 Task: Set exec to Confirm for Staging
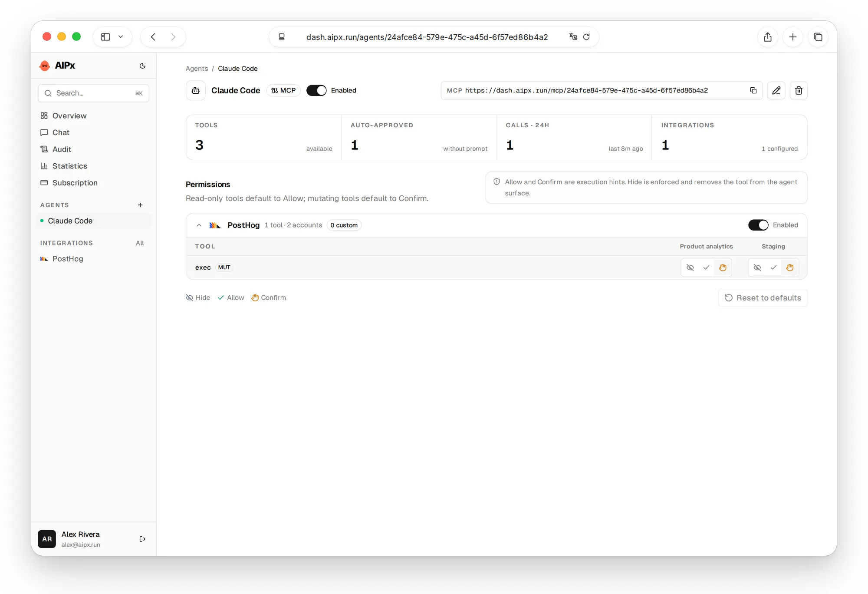coord(790,267)
